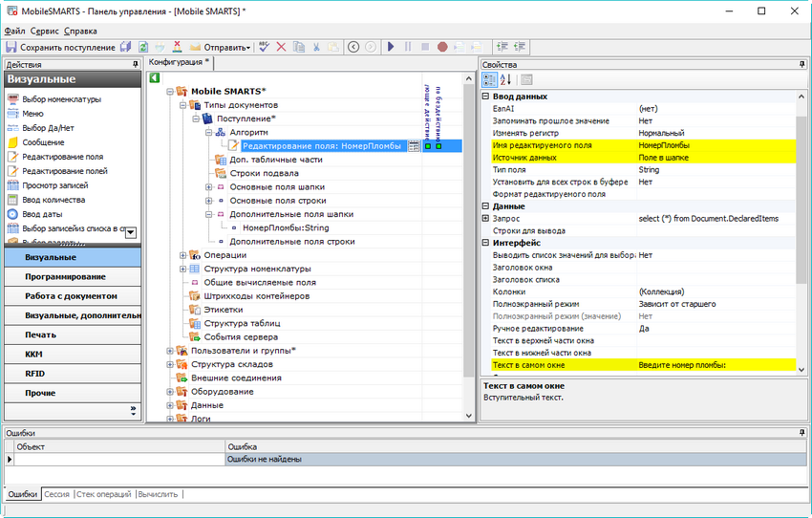This screenshot has width=812, height=518.
Task: Select Выбор номенклатуры action
Action: pos(62,99)
